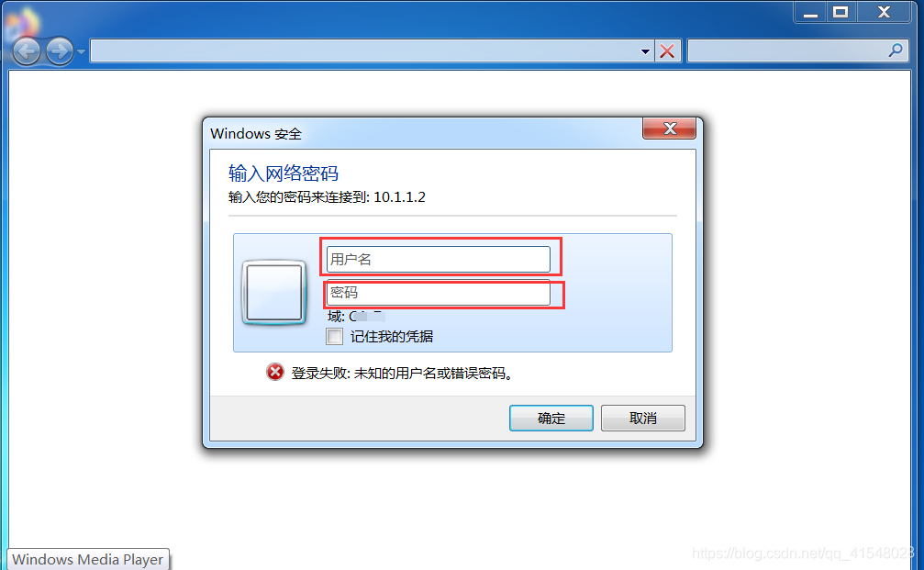
Task: Click inside the address bar field
Action: point(364,51)
